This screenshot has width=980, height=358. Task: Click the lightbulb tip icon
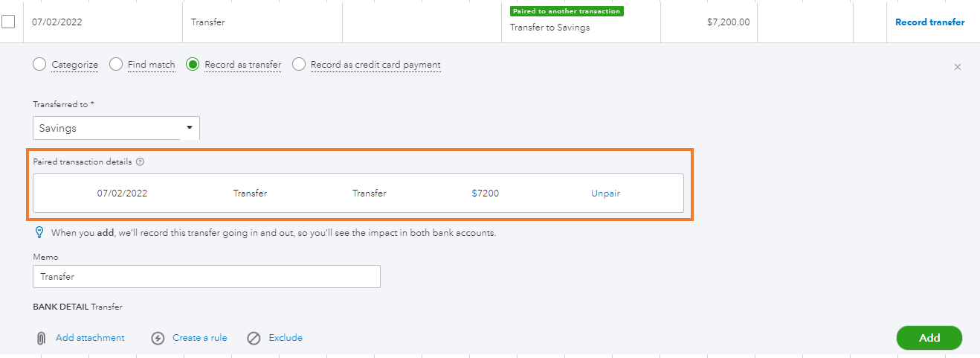[40, 233]
